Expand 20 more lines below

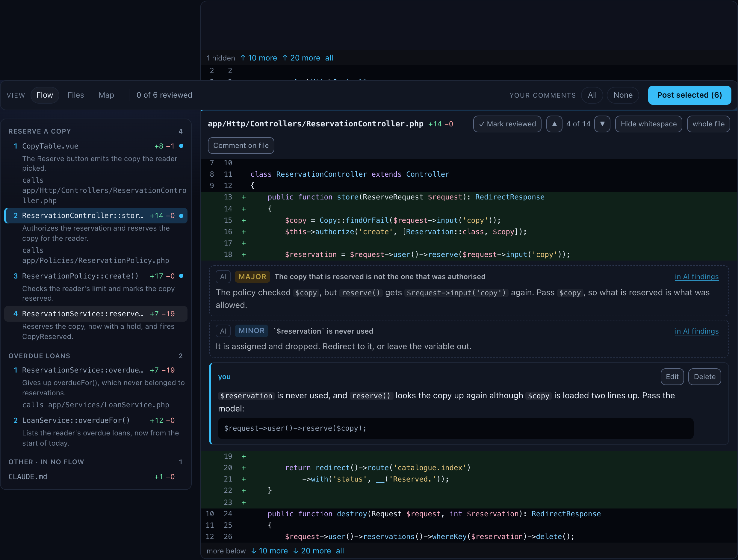pyautogui.click(x=312, y=551)
